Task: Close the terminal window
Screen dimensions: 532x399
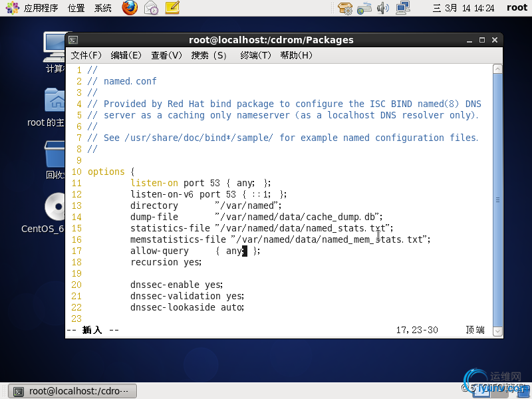Action: (495, 40)
